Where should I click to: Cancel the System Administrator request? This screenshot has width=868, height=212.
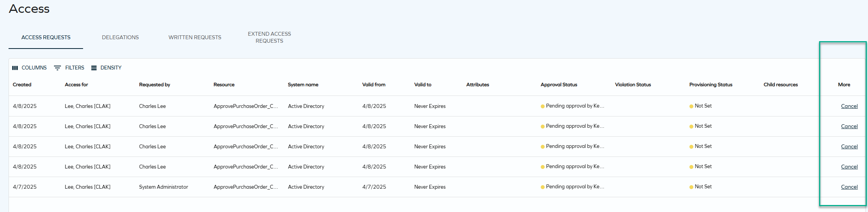[849, 187]
